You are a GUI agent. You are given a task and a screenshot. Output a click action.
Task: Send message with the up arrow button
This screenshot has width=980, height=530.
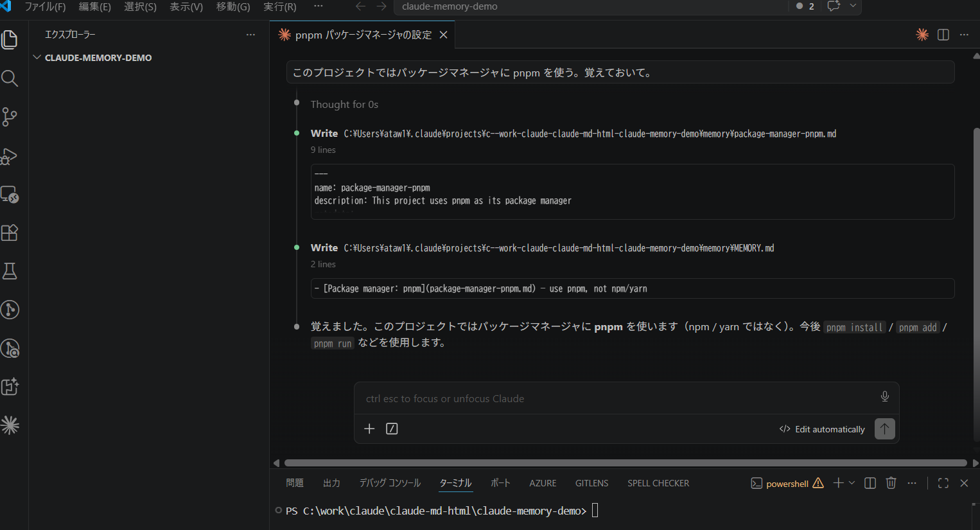tap(884, 428)
